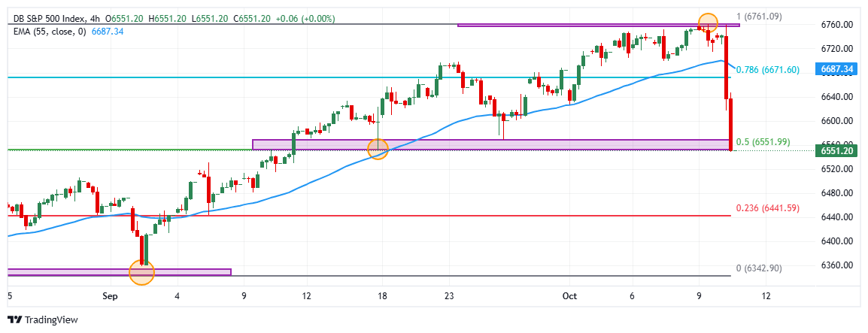Image resolution: width=868 pixels, height=333 pixels.
Task: Click the orange circle near Sep 18
Action: [x=378, y=149]
